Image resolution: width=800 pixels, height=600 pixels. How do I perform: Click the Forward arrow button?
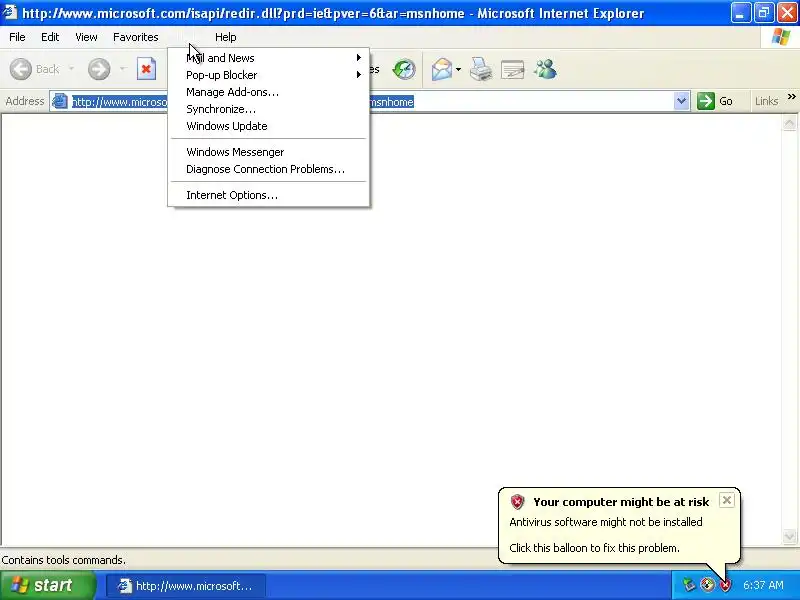[x=99, y=69]
